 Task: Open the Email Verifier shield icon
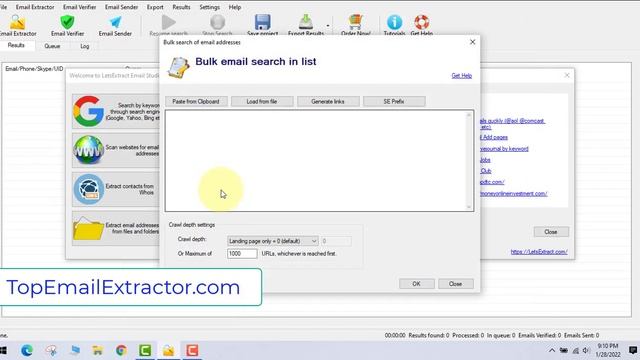click(67, 22)
